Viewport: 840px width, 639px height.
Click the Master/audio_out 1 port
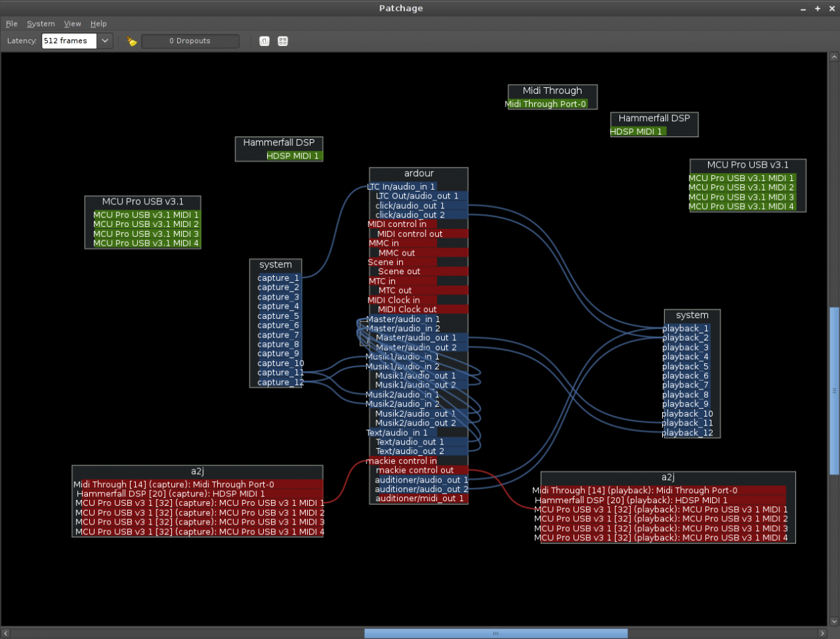click(x=418, y=338)
